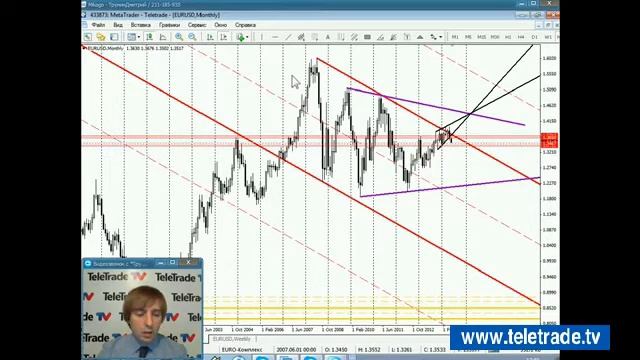Expand the Indicators list dropdown arrow

tap(247, 37)
